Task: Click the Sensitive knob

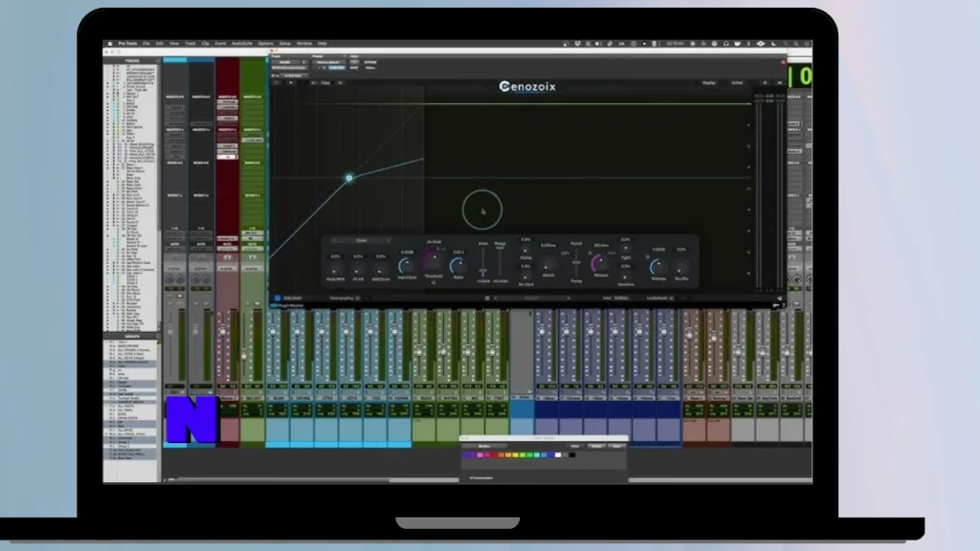Action: (625, 276)
